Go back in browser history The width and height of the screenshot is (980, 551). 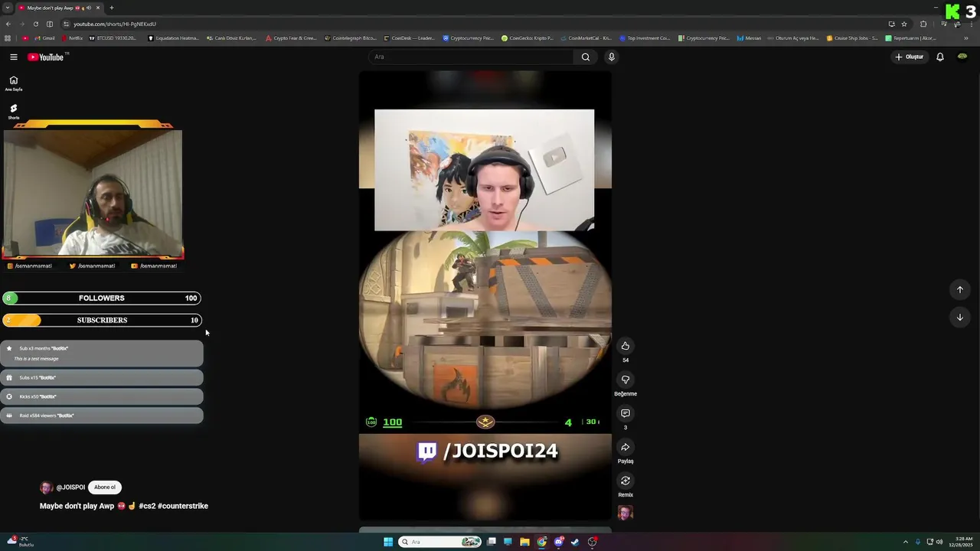(x=7, y=24)
